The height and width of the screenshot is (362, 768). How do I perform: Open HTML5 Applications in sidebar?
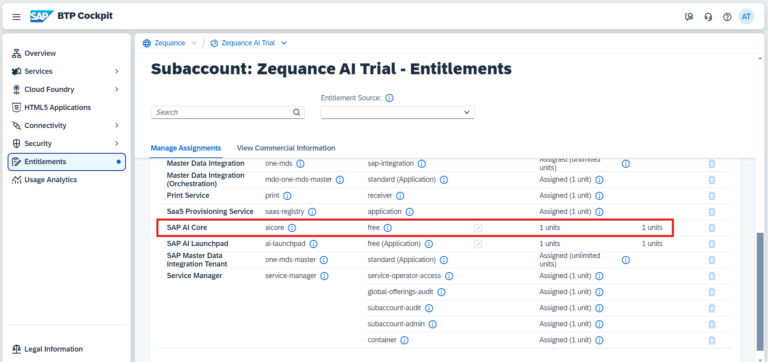click(x=57, y=107)
